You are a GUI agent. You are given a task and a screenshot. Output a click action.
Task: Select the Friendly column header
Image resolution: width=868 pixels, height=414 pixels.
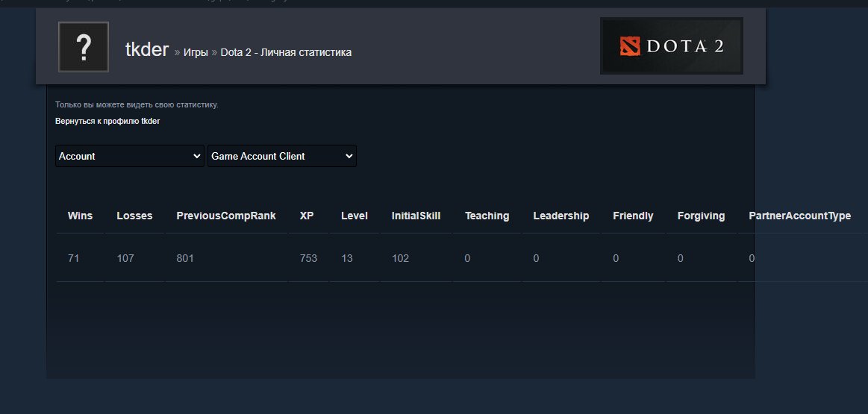(633, 216)
